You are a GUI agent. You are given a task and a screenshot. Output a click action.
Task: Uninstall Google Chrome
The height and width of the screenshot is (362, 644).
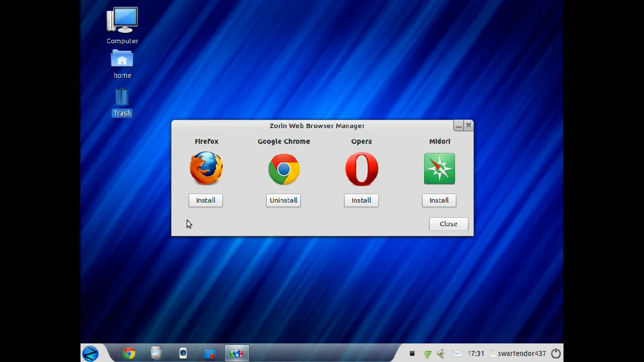[283, 200]
